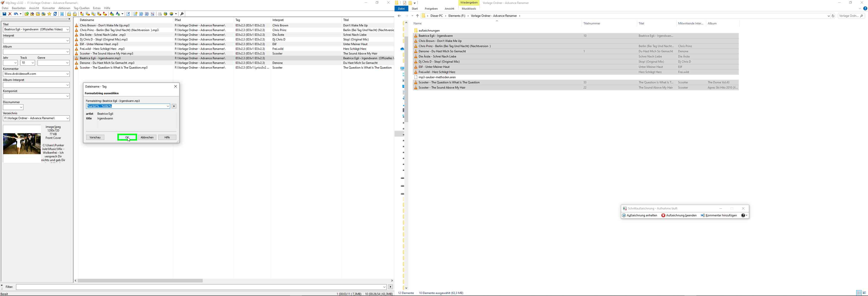Click the yellow star favorite directory icon

[x=49, y=14]
